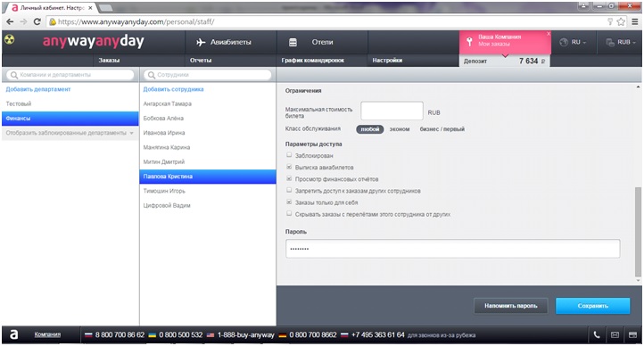644x346 pixels.
Task: Click the envelope icon in footer
Action: [x=615, y=335]
